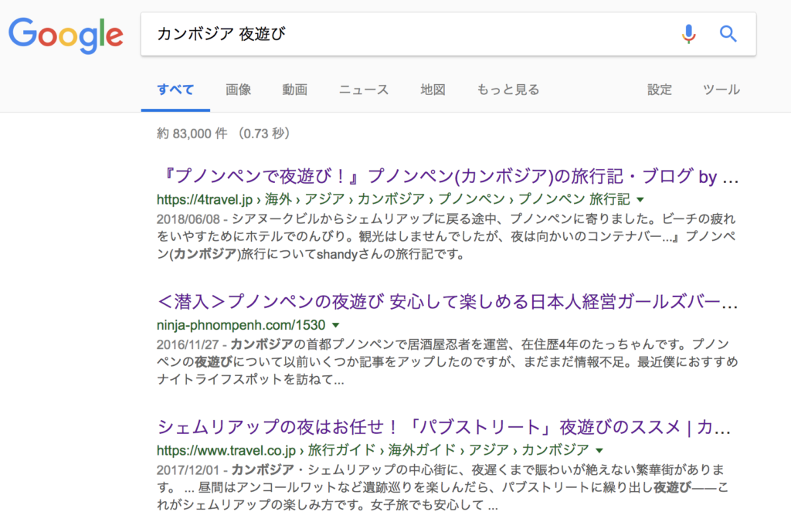Screen dimensions: 791x532
Task: Open the シェムリアップの夜はお任せ！ result title
Action: (x=444, y=427)
